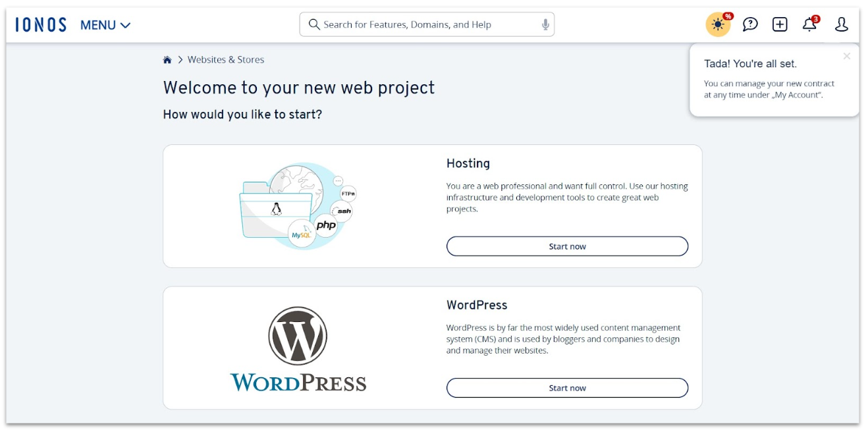Click the WordPress description paragraph
This screenshot has height=430, width=868.
pos(564,339)
